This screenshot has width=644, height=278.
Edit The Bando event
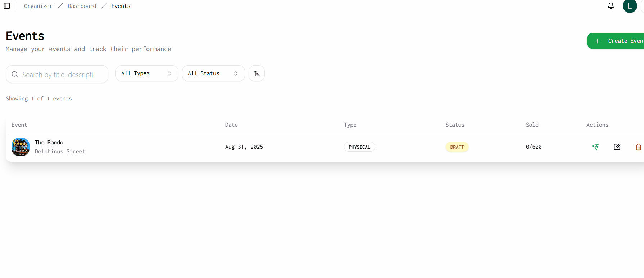[x=617, y=147]
